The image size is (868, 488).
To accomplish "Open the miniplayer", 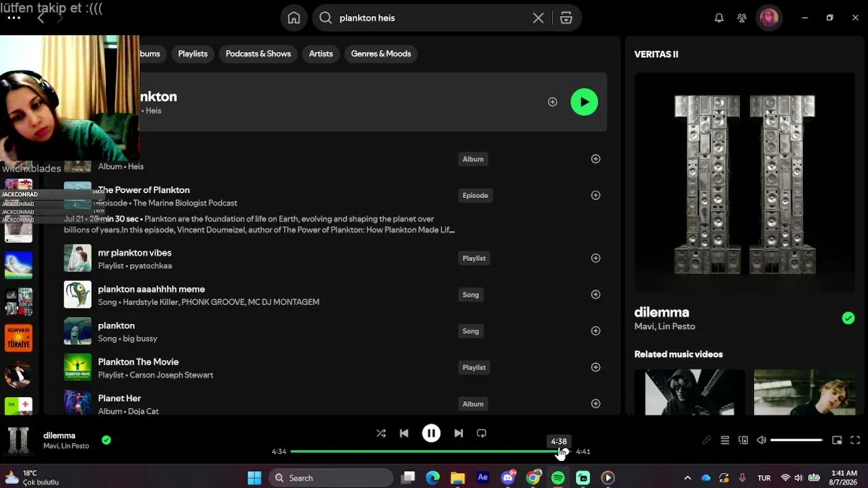I will pos(837,441).
